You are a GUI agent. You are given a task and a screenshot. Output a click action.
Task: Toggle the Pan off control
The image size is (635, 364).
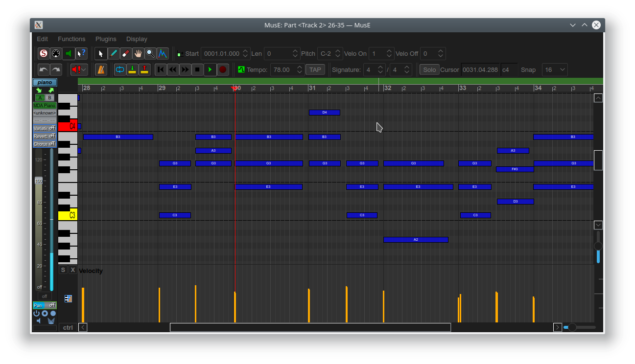click(45, 305)
